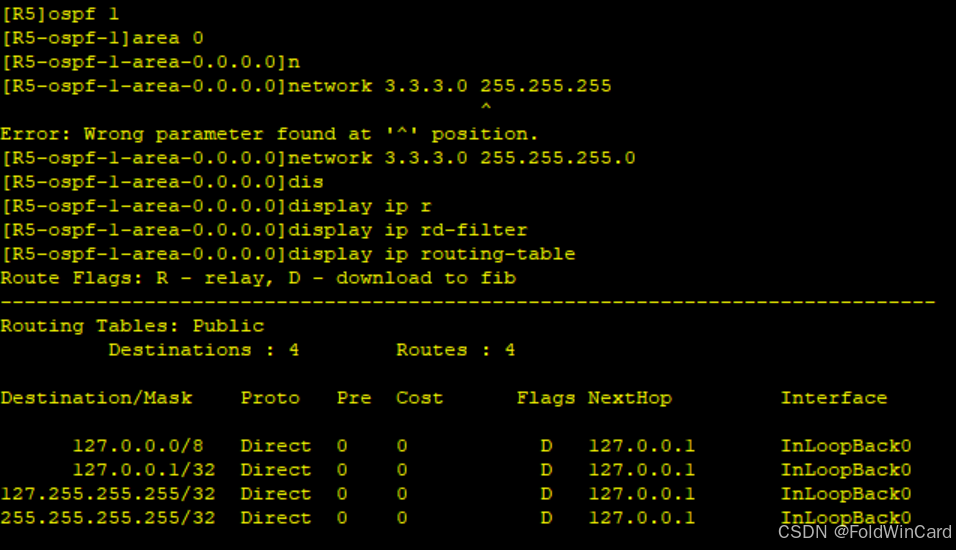The height and width of the screenshot is (550, 956).
Task: Click the 'Route Flags: R - relay' line
Action: [258, 278]
